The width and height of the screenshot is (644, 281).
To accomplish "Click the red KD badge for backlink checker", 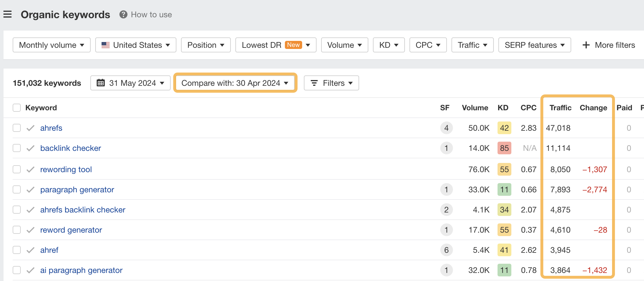I will (504, 148).
